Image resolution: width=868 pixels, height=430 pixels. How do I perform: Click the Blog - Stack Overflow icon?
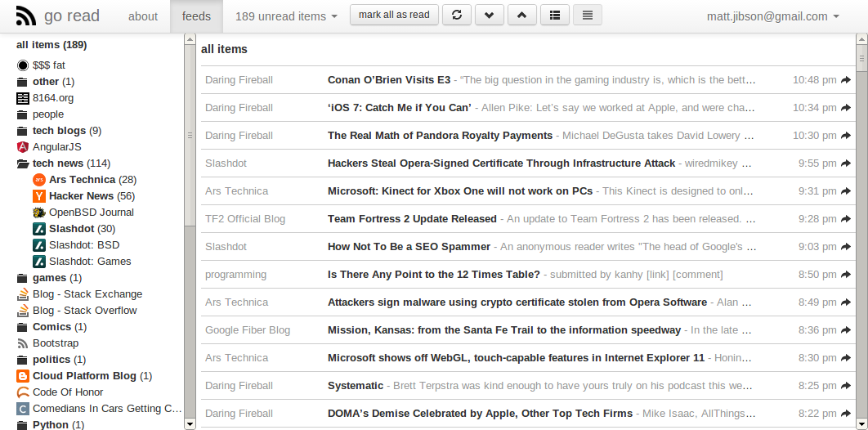23,311
